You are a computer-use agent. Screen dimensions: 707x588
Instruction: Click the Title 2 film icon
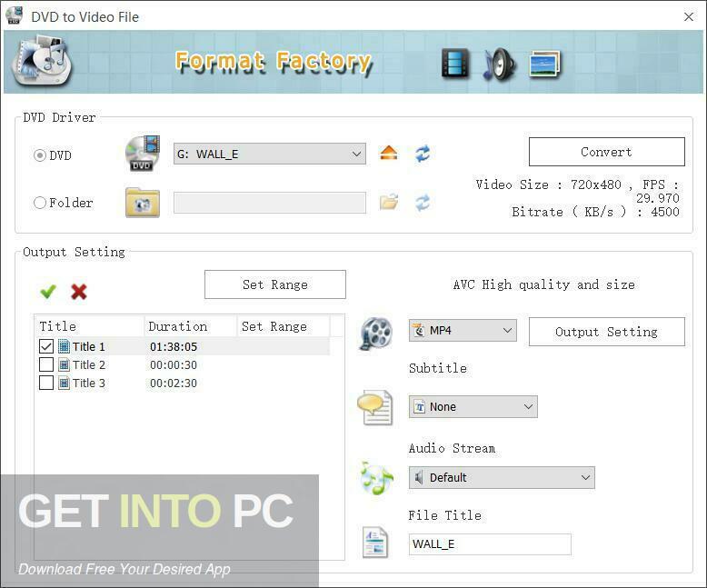64,364
